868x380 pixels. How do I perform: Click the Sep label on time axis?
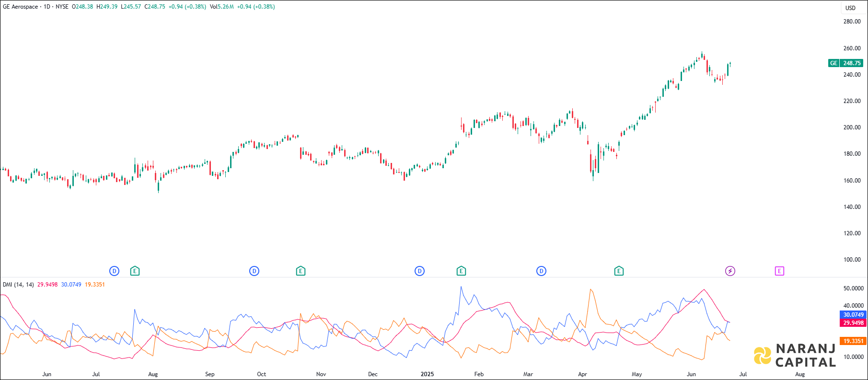pos(210,374)
